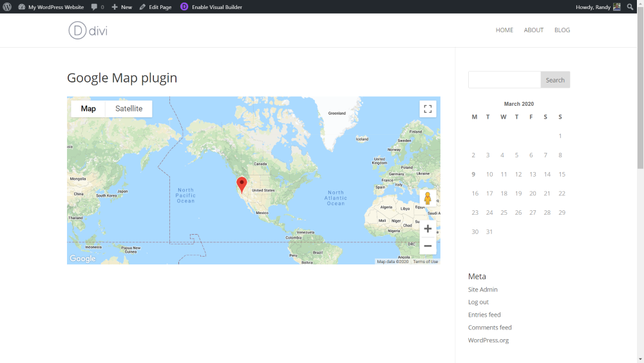Click the user avatar thumbnail
The height and width of the screenshot is (363, 644).
click(x=617, y=7)
